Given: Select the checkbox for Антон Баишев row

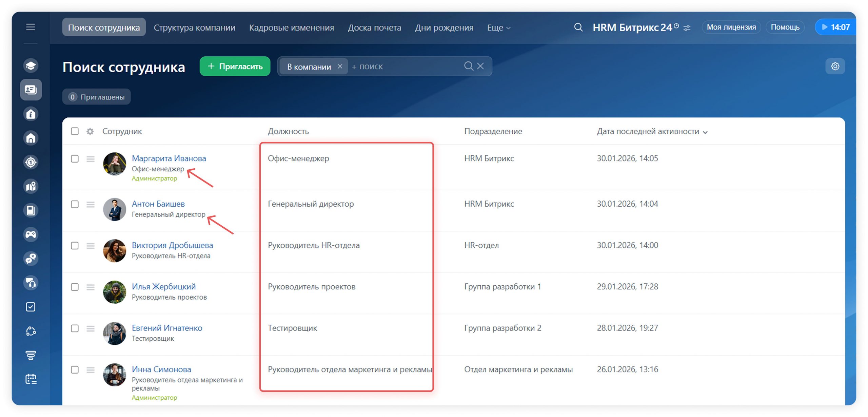Looking at the screenshot, I should click(75, 204).
